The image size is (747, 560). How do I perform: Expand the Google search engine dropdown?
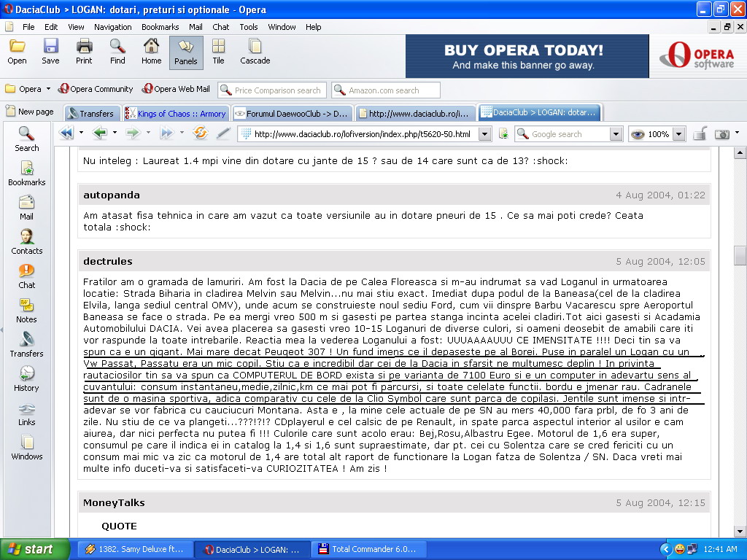click(616, 134)
